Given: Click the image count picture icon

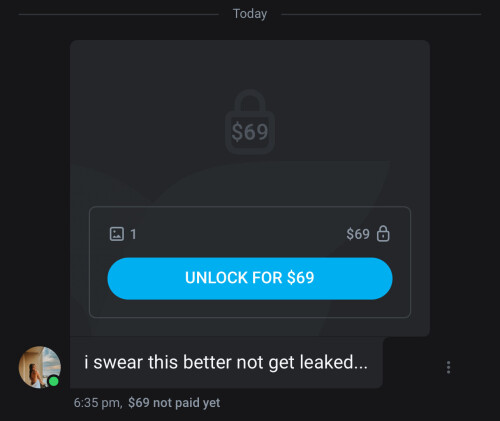Looking at the screenshot, I should pos(117,234).
